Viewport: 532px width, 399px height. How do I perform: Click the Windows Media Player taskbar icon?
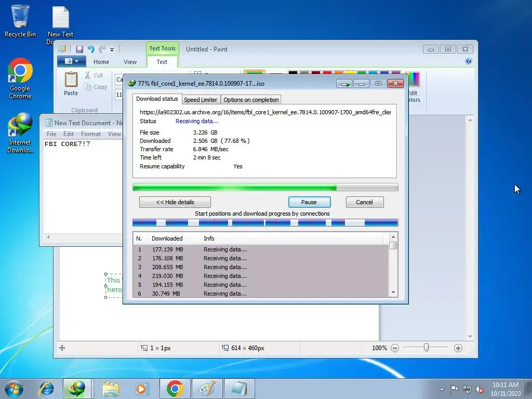point(142,389)
